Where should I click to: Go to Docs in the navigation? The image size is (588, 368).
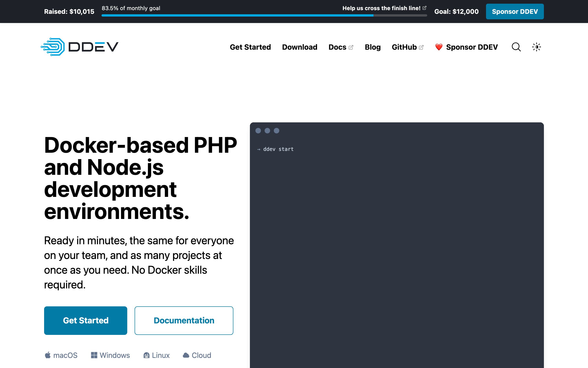point(337,47)
